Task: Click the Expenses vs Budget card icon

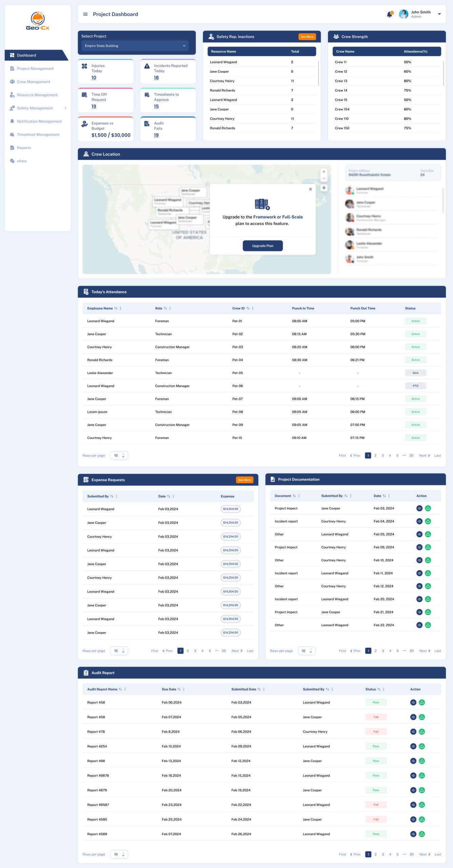Action: click(84, 124)
